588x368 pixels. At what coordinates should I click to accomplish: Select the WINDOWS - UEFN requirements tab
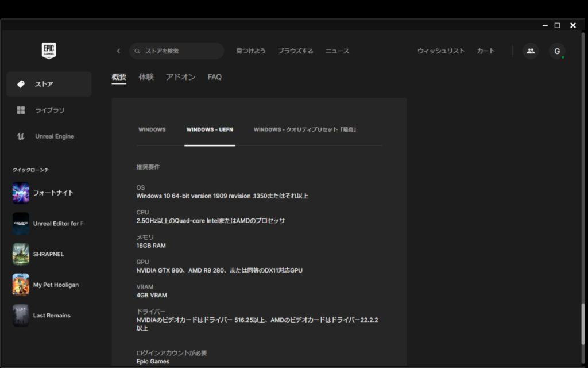point(210,129)
